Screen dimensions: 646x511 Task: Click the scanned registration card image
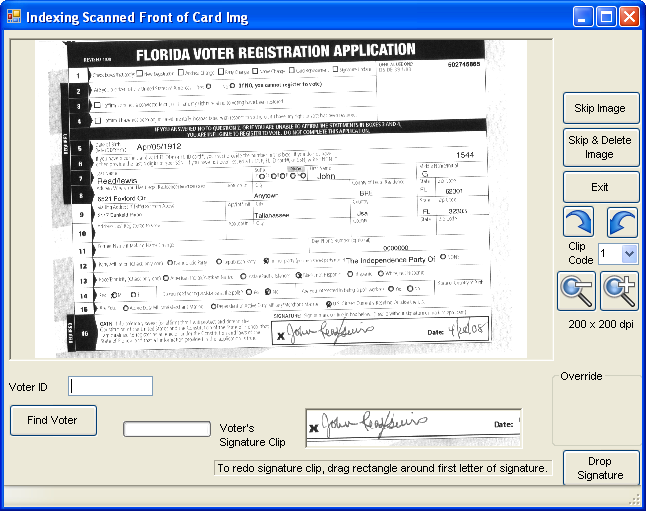281,199
